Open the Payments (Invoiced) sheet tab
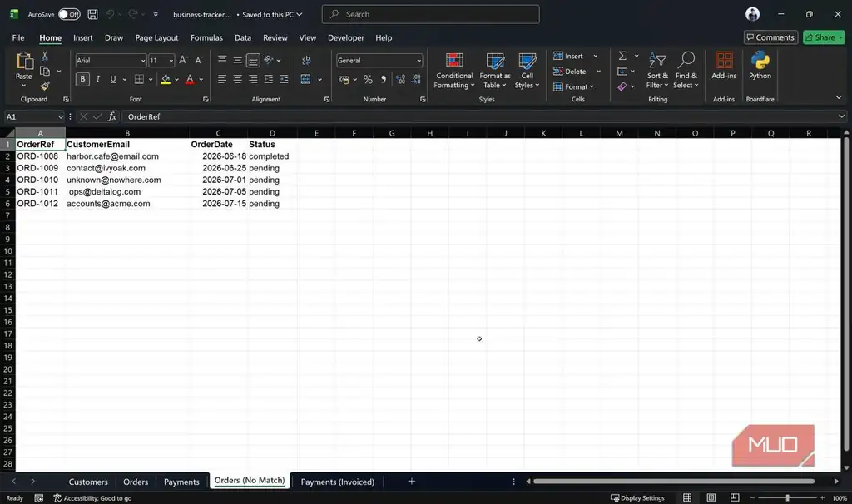 click(x=338, y=482)
